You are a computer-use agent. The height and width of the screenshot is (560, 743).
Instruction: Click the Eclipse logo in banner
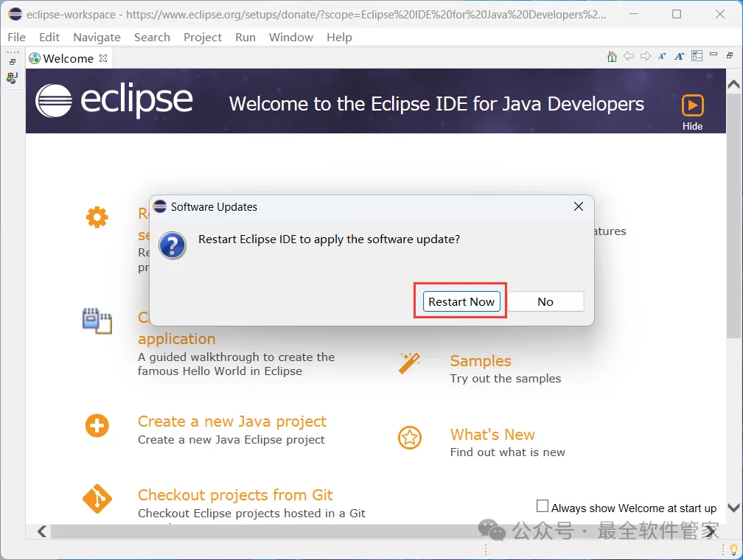(114, 100)
